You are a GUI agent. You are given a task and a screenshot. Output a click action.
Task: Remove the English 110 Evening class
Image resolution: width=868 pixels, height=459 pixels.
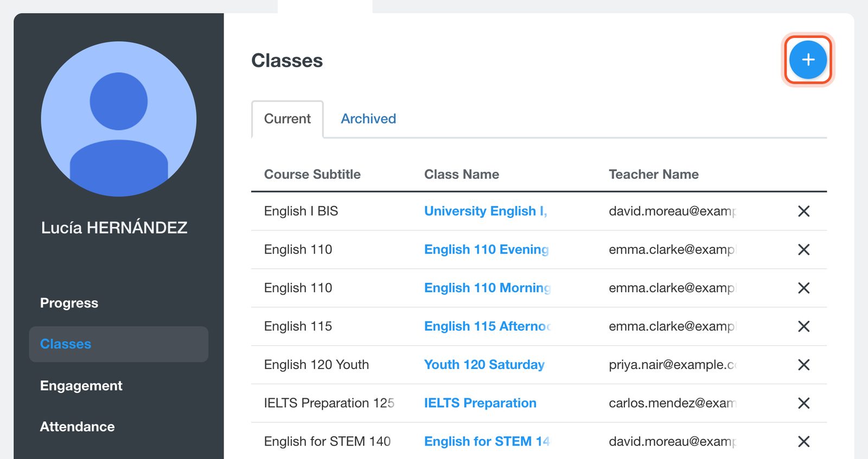pyautogui.click(x=803, y=250)
